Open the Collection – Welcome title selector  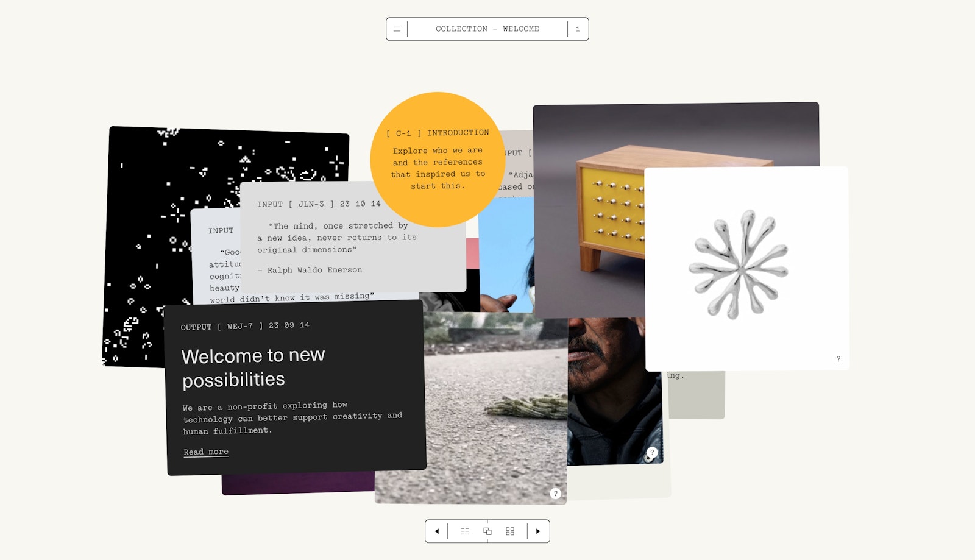click(x=487, y=29)
